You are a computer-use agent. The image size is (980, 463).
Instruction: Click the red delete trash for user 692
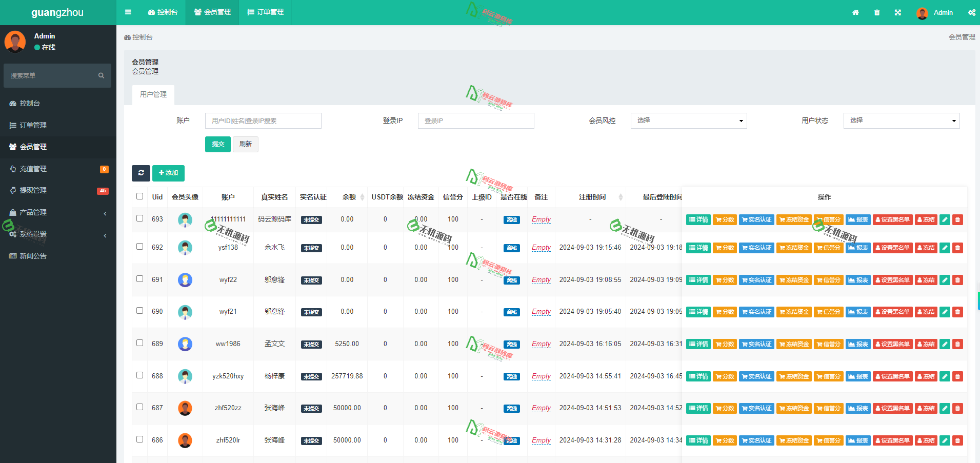957,248
